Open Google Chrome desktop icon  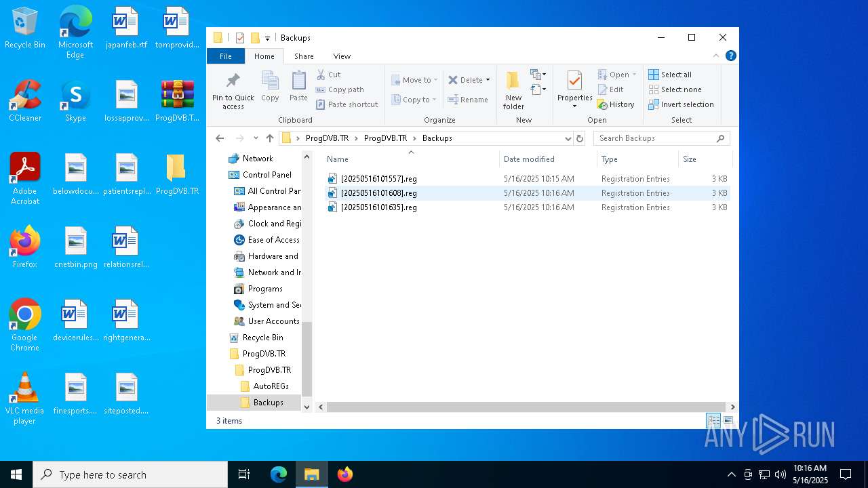(x=24, y=325)
